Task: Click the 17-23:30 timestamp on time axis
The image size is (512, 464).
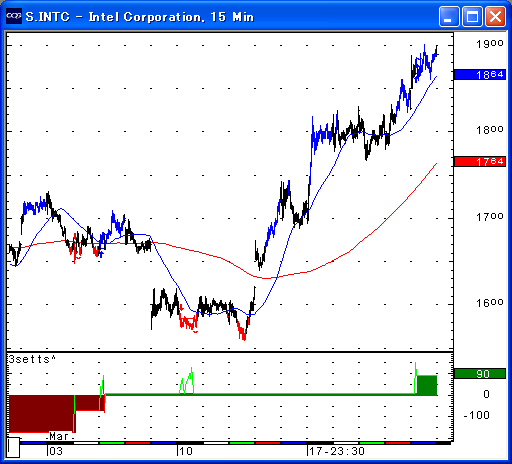Action: click(337, 451)
